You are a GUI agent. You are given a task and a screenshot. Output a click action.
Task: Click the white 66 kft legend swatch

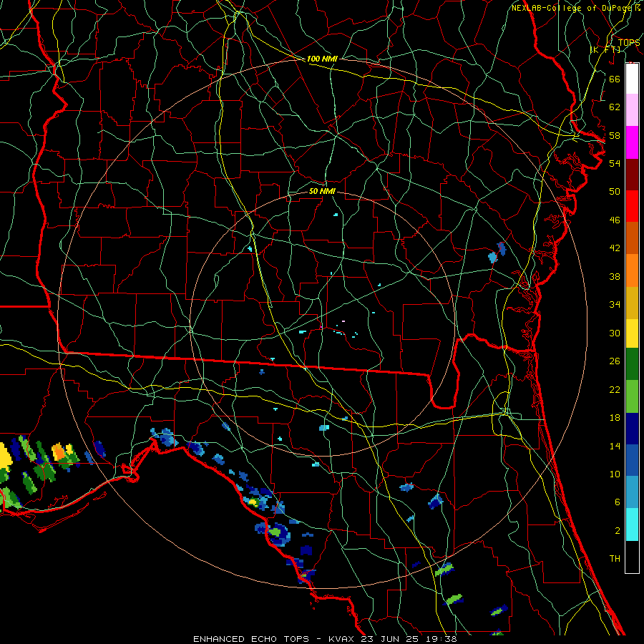632,79
